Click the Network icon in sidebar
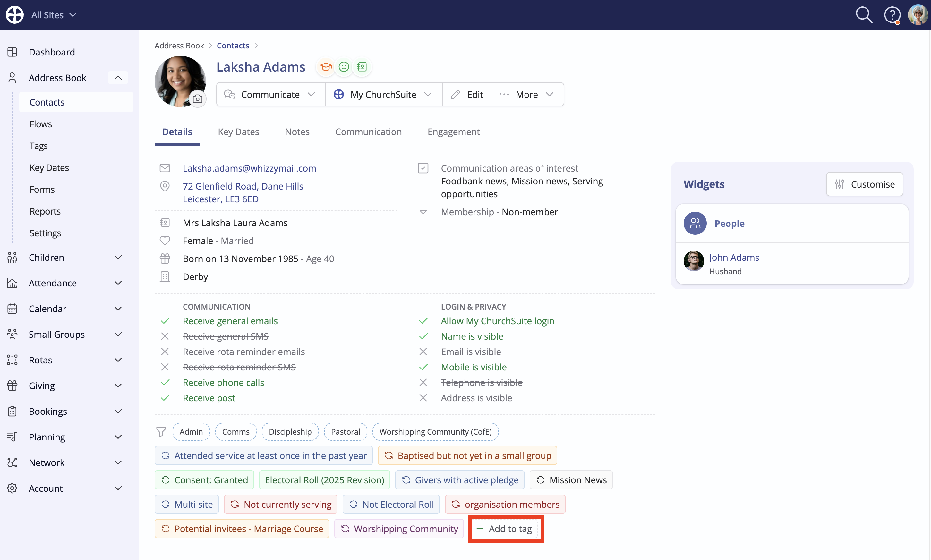The width and height of the screenshot is (931, 560). [13, 462]
